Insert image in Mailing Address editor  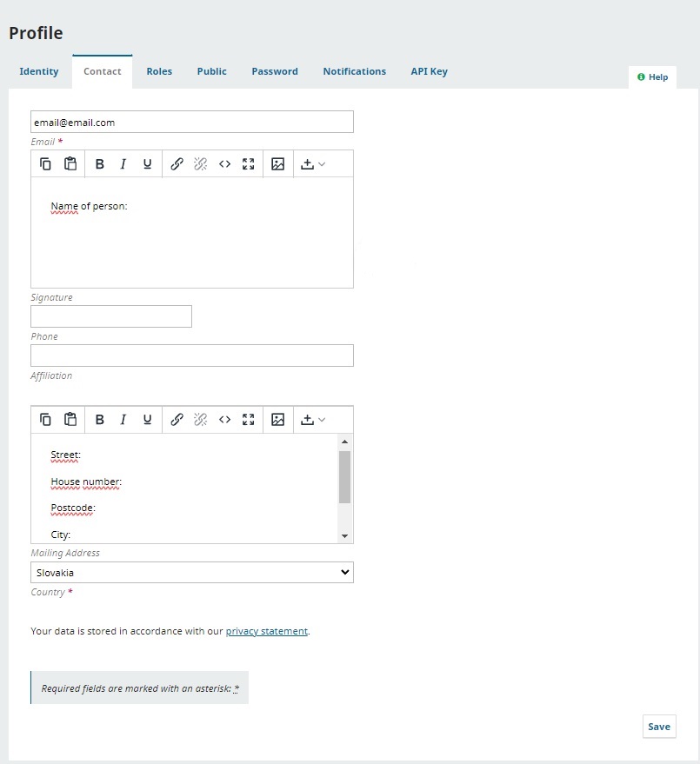click(278, 420)
